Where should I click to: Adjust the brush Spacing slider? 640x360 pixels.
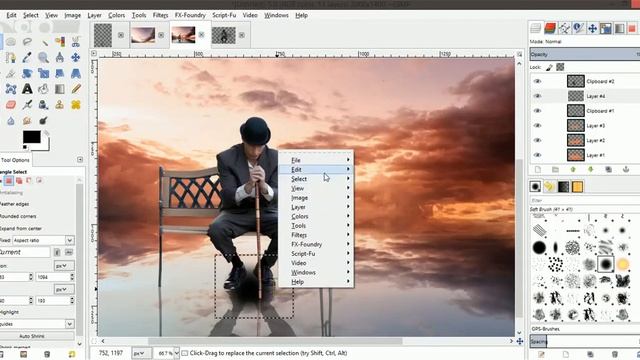(584, 341)
